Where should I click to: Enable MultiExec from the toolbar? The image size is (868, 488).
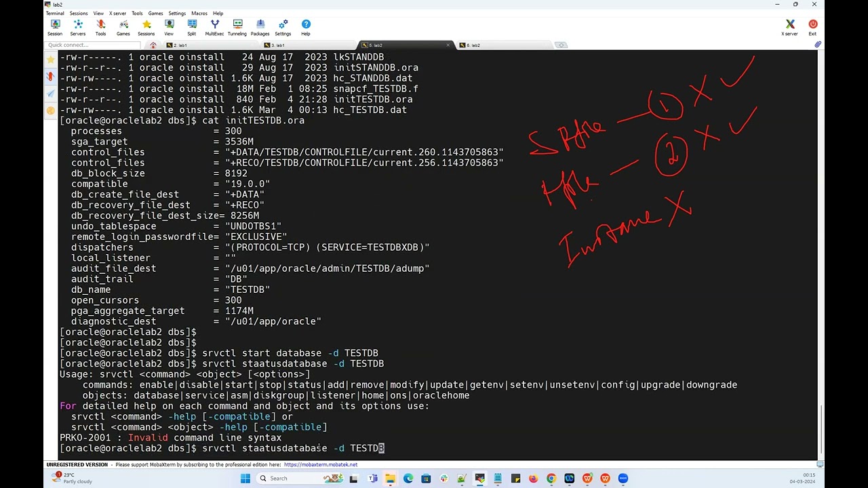pyautogui.click(x=214, y=27)
